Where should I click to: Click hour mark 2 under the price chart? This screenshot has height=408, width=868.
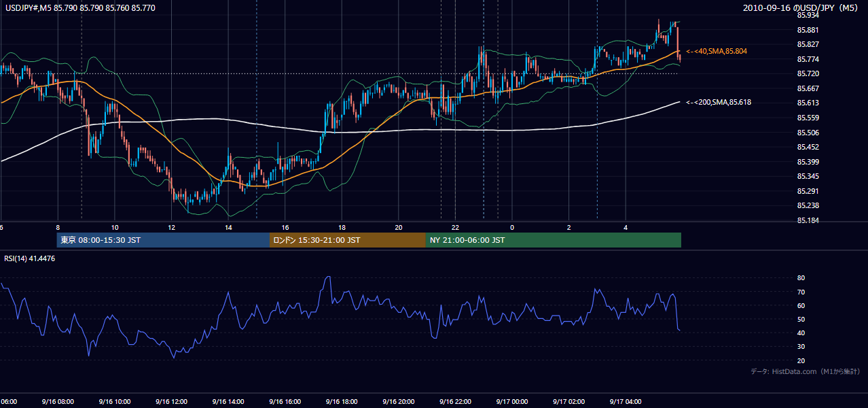pos(569,227)
